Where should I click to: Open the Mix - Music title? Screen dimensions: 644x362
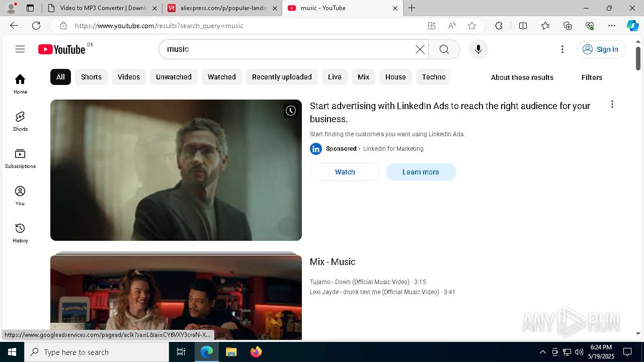coord(333,262)
